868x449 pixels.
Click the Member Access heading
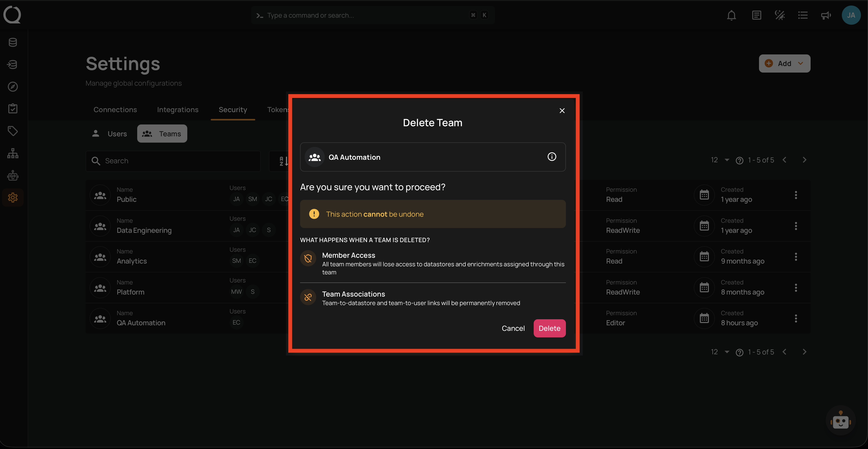pyautogui.click(x=348, y=255)
